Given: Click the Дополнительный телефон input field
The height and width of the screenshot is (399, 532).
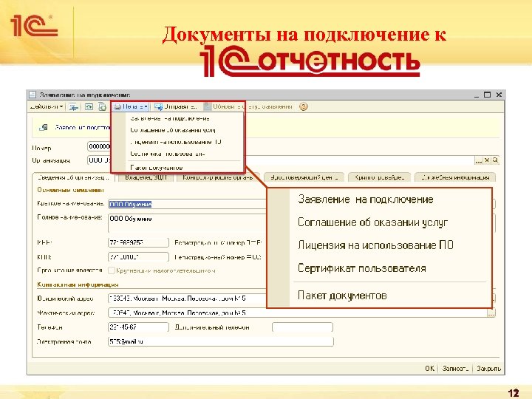Looking at the screenshot, I should click(302, 327).
